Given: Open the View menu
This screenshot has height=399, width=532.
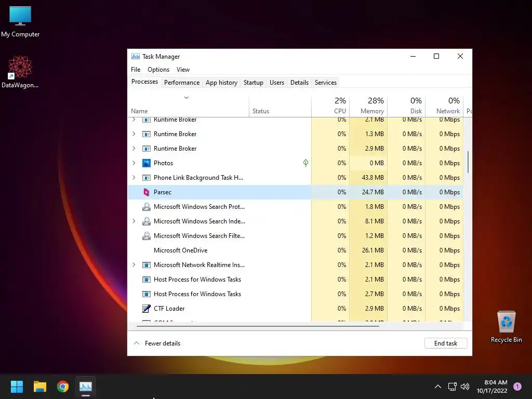Looking at the screenshot, I should [183, 70].
